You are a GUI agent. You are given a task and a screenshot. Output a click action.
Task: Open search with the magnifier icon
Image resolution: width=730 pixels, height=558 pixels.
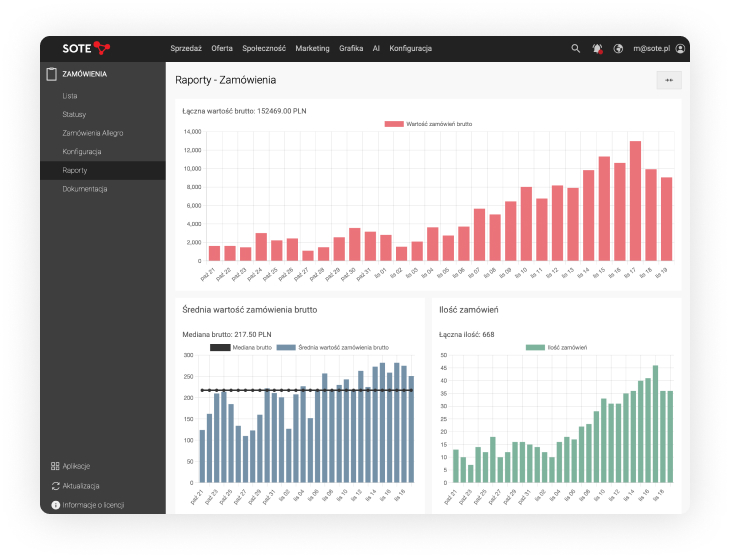coord(575,48)
